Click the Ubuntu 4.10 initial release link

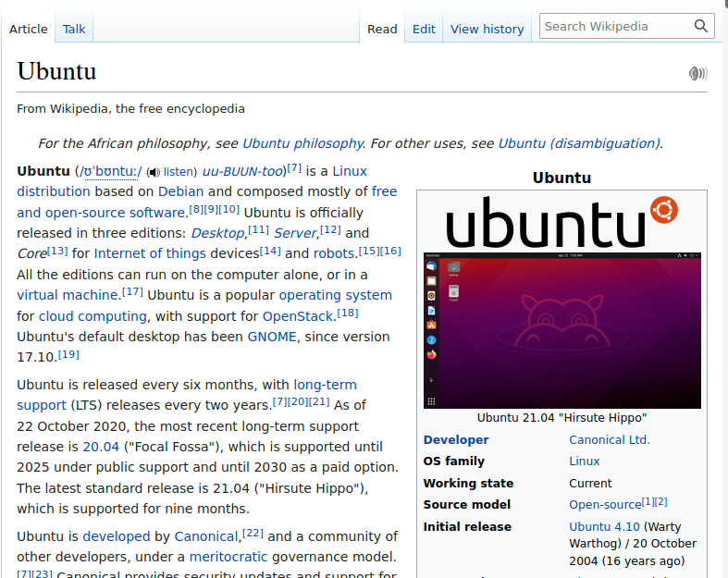pyautogui.click(x=604, y=527)
